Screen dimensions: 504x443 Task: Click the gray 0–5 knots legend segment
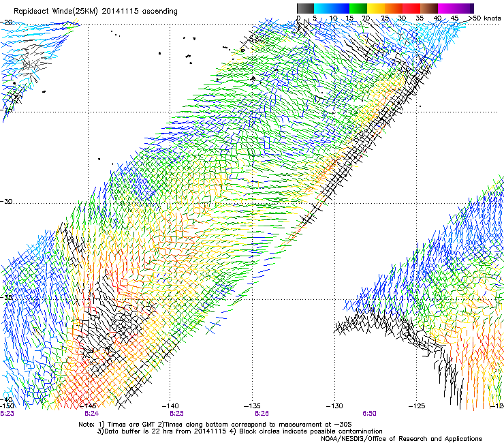(305, 8)
